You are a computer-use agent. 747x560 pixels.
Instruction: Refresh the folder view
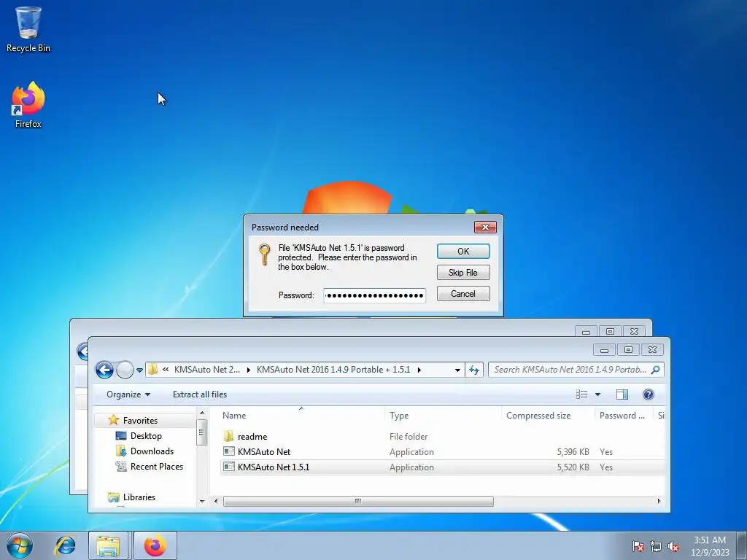(x=474, y=370)
